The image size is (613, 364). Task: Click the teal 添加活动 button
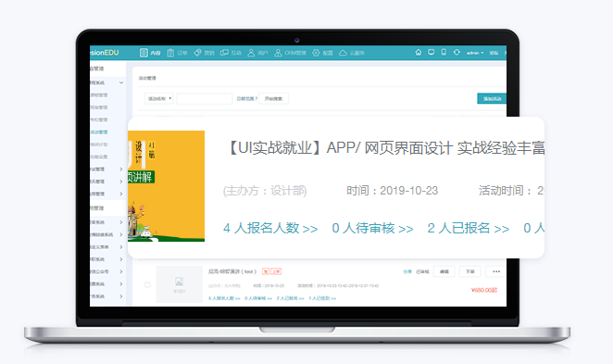(492, 98)
